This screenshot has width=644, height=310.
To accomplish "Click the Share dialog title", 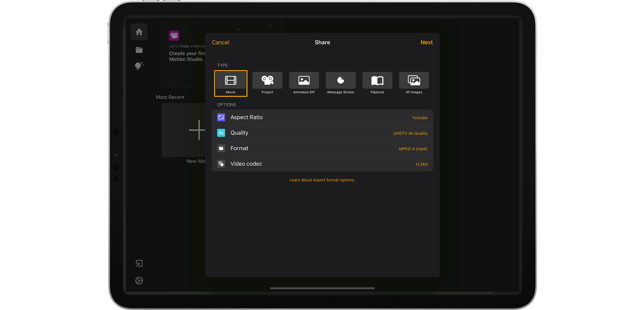I will (x=322, y=42).
